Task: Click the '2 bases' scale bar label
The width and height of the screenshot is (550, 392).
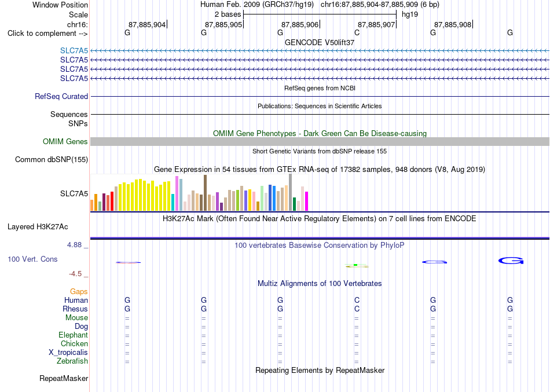Action: click(x=228, y=14)
